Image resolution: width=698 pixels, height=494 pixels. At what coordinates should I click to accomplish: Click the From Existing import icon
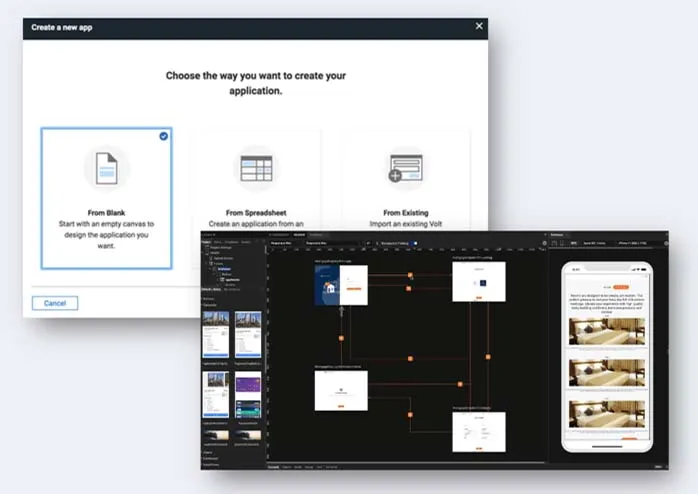(406, 168)
